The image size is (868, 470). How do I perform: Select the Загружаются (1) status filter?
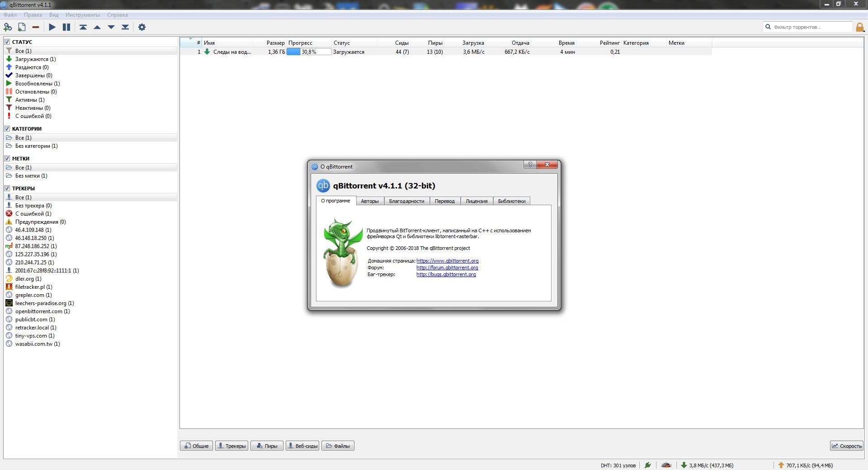click(90, 59)
